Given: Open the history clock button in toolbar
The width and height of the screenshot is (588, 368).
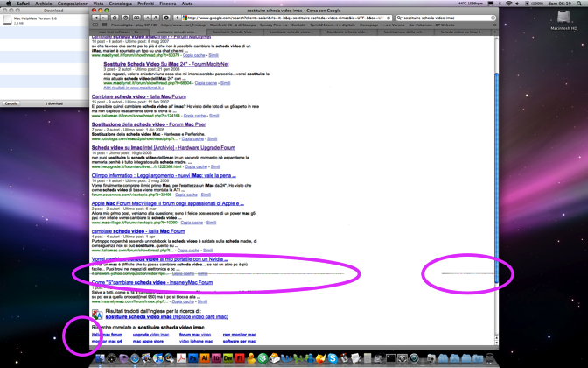Looking at the screenshot, I should click(126, 18).
